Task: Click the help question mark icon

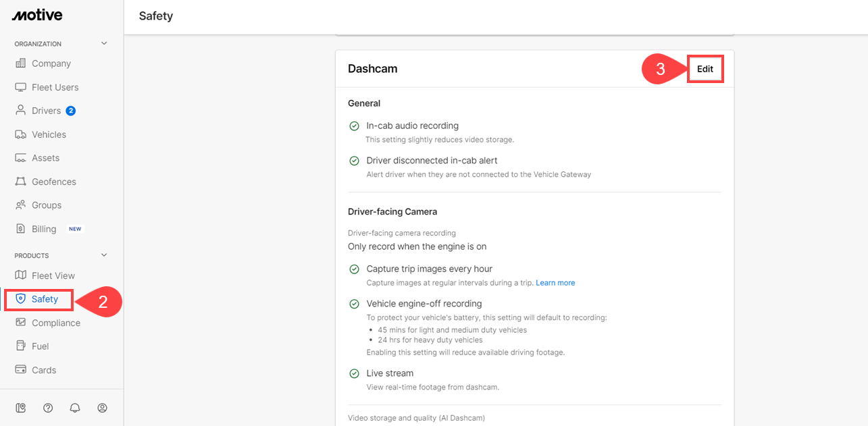Action: [x=48, y=408]
